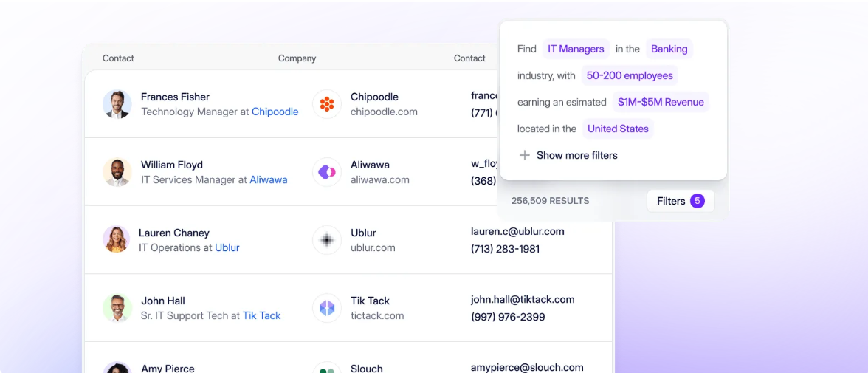Select contact name William Floyd
This screenshot has width=868, height=373.
tap(171, 165)
